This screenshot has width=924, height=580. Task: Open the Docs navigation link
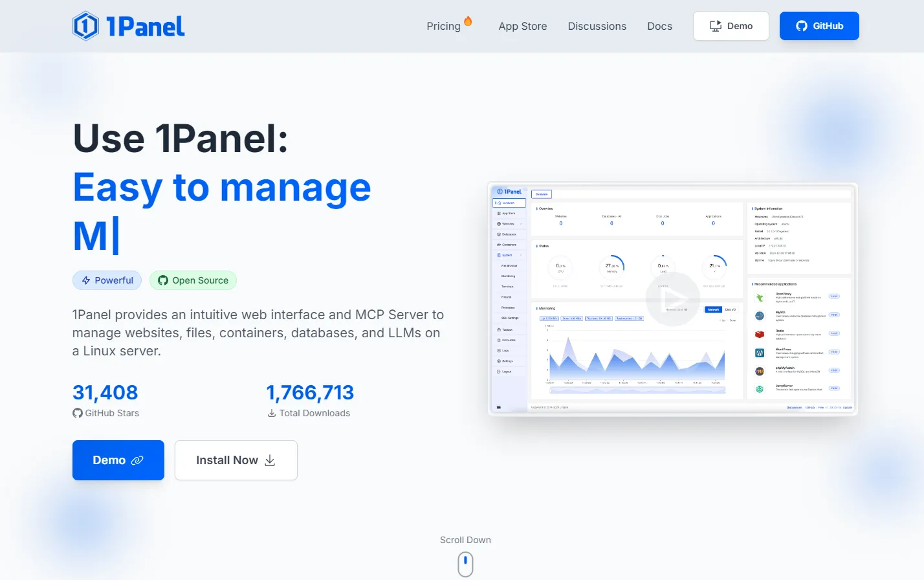click(659, 26)
